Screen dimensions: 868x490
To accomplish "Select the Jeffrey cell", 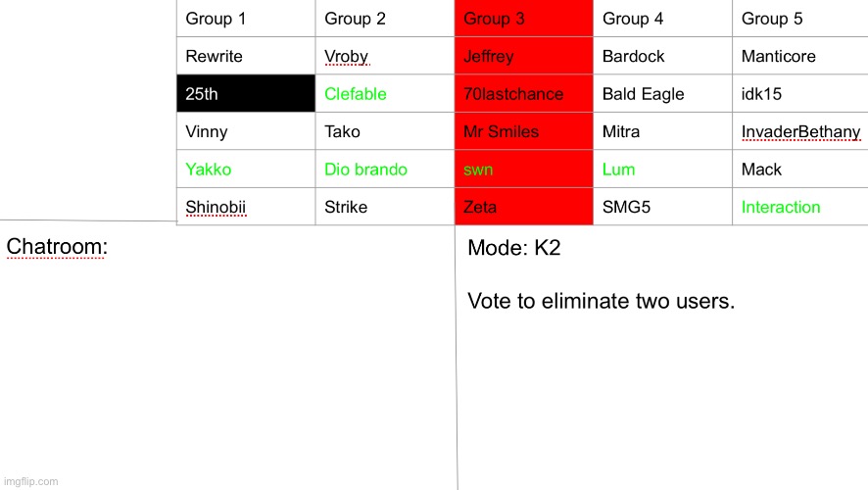I will [x=524, y=56].
